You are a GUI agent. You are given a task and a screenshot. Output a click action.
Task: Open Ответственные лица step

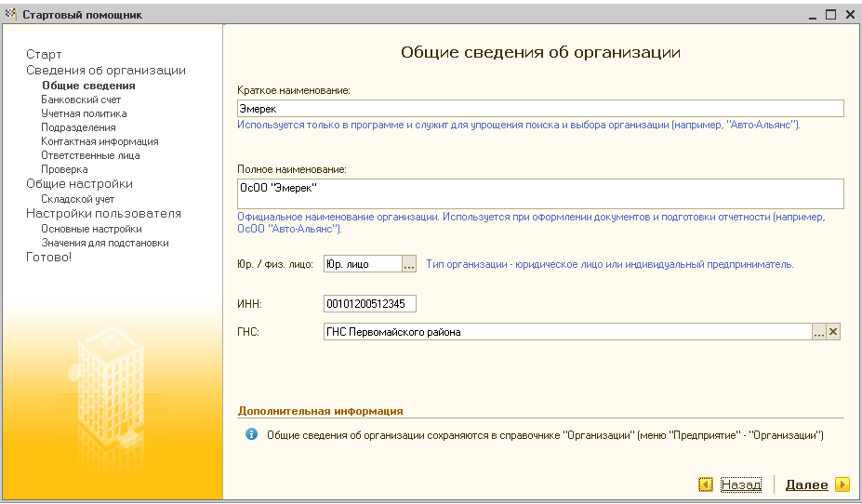(90, 155)
